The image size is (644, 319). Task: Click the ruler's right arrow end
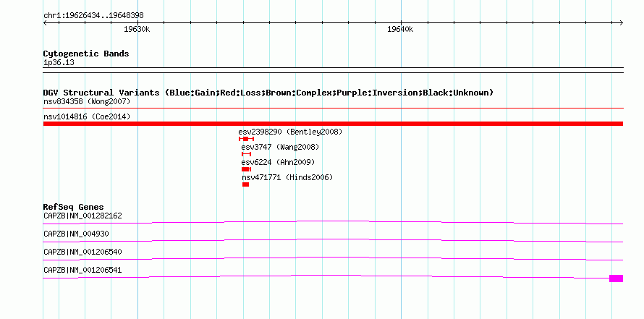(621, 23)
